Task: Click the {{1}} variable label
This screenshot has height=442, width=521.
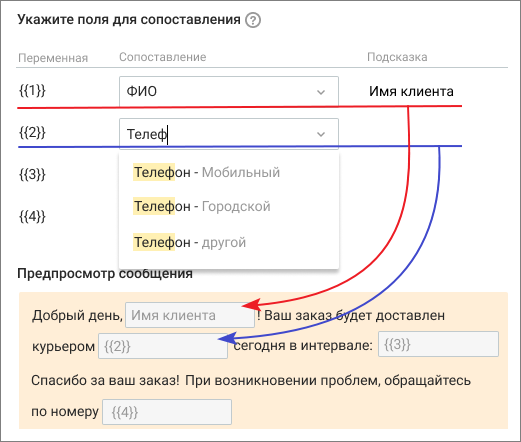Action: (x=32, y=90)
